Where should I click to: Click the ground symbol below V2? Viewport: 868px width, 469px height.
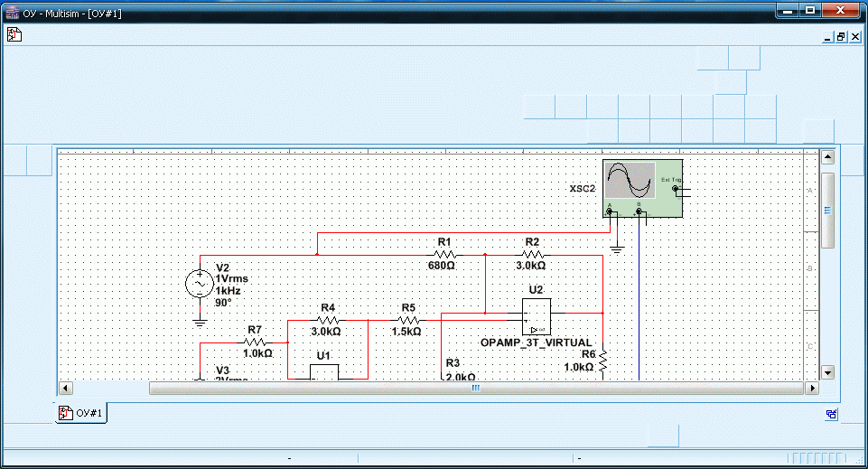point(200,319)
